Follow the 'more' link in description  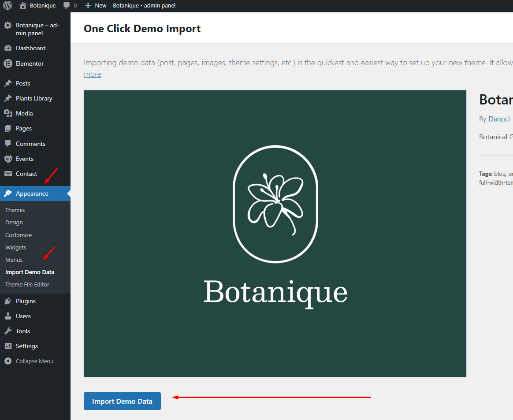coord(93,74)
